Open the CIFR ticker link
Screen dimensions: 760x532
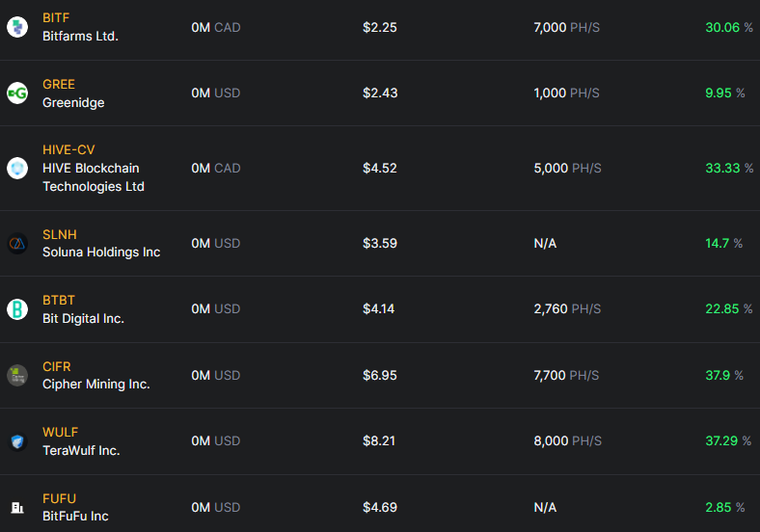pos(57,367)
